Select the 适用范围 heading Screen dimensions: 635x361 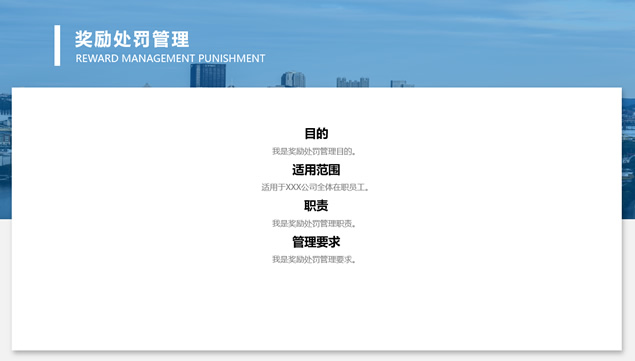tap(316, 170)
